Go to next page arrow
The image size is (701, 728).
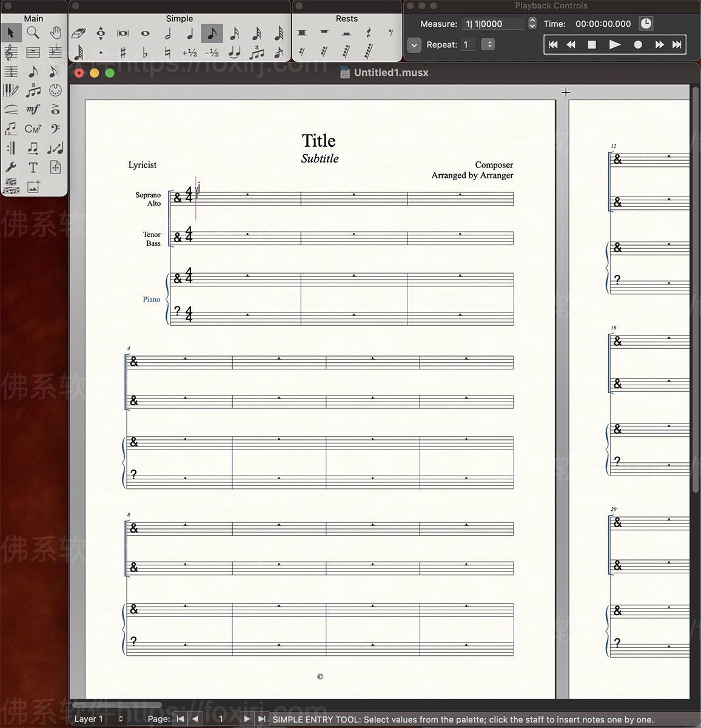pyautogui.click(x=246, y=719)
